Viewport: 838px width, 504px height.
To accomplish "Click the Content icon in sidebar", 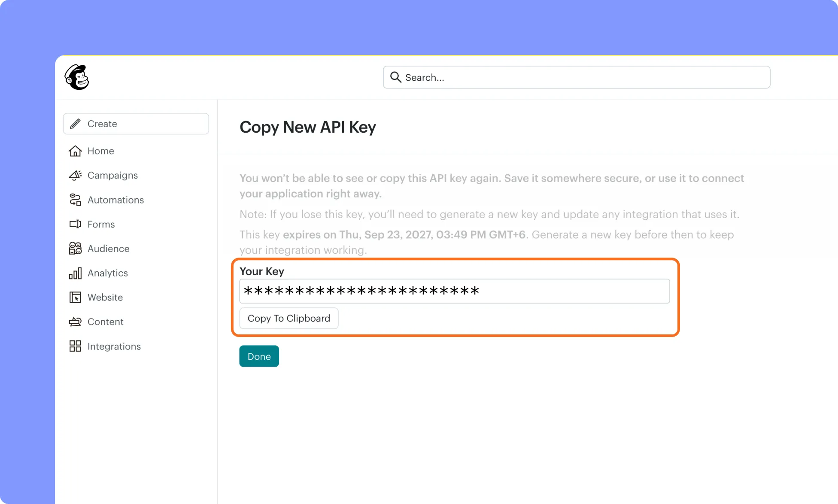I will (x=75, y=322).
